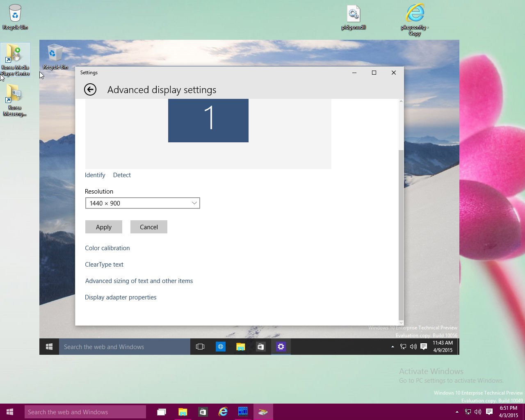Open the Resolution dropdown showing 1440 x 900
The height and width of the screenshot is (420, 525).
[142, 203]
